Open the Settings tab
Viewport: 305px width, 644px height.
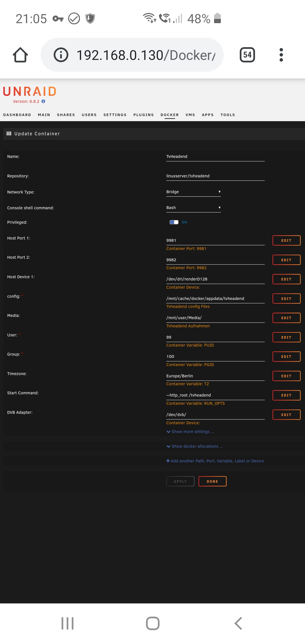(x=115, y=115)
